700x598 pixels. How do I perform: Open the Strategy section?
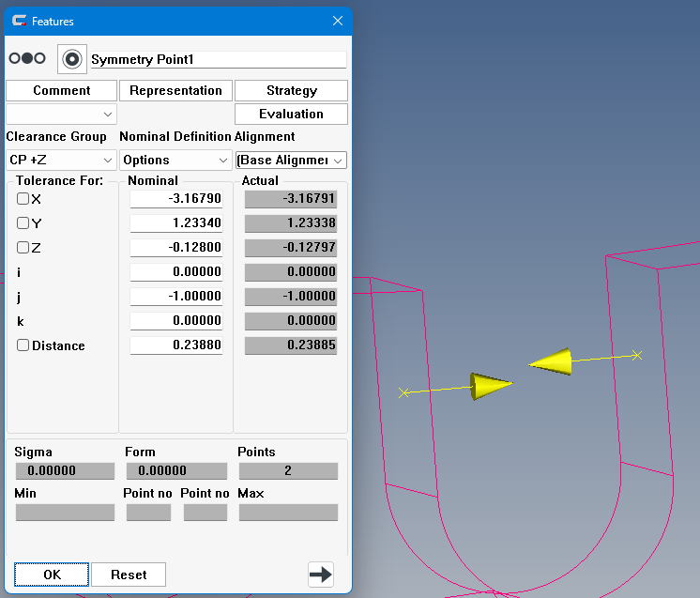(x=291, y=91)
